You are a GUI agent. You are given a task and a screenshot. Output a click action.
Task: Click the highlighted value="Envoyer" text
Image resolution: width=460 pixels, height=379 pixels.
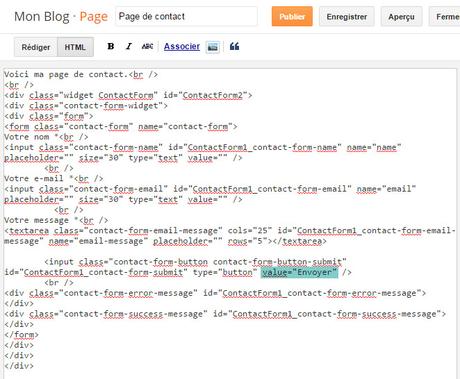299,272
